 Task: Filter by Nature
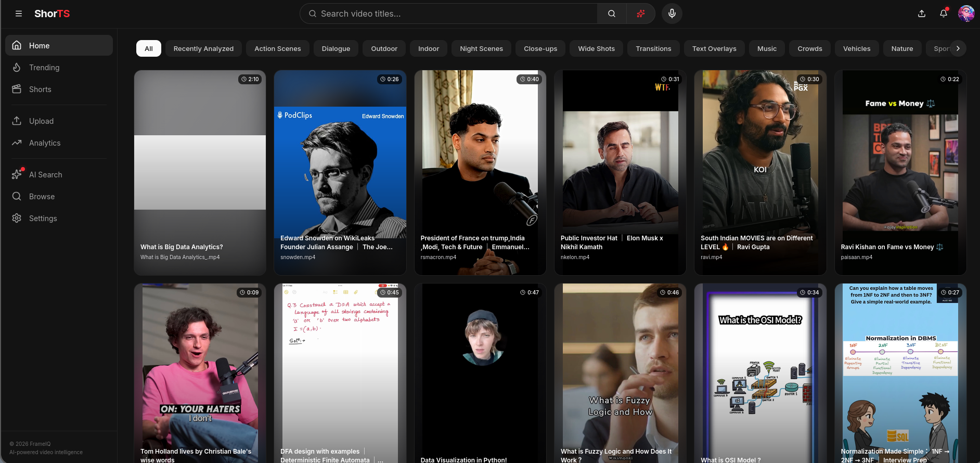coord(902,48)
